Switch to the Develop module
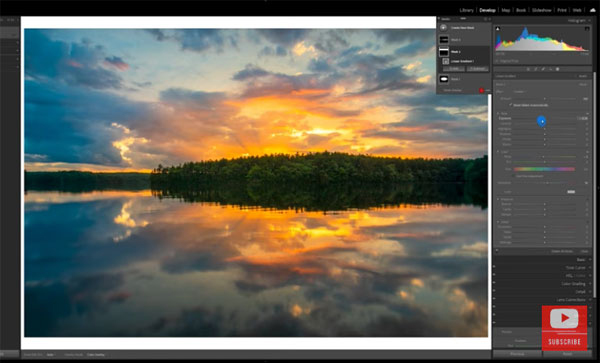 click(488, 10)
